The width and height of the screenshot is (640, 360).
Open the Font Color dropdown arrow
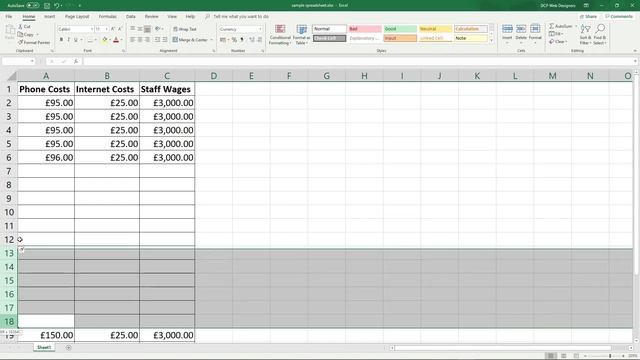pyautogui.click(x=122, y=40)
